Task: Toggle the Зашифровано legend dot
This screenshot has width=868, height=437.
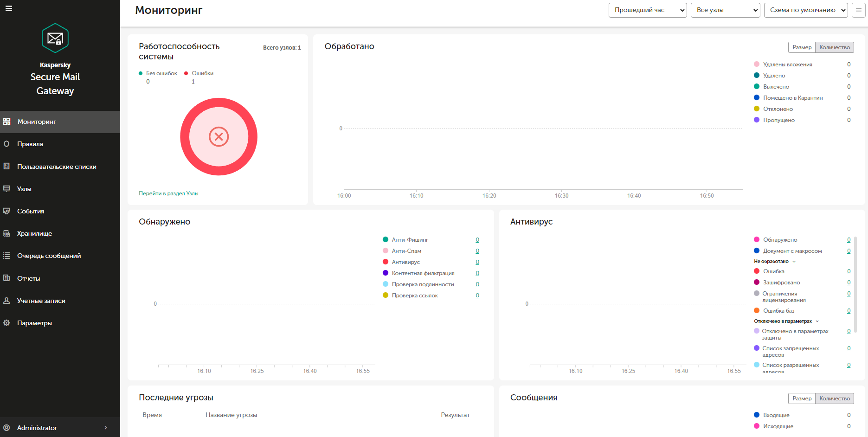Action: [x=757, y=282]
